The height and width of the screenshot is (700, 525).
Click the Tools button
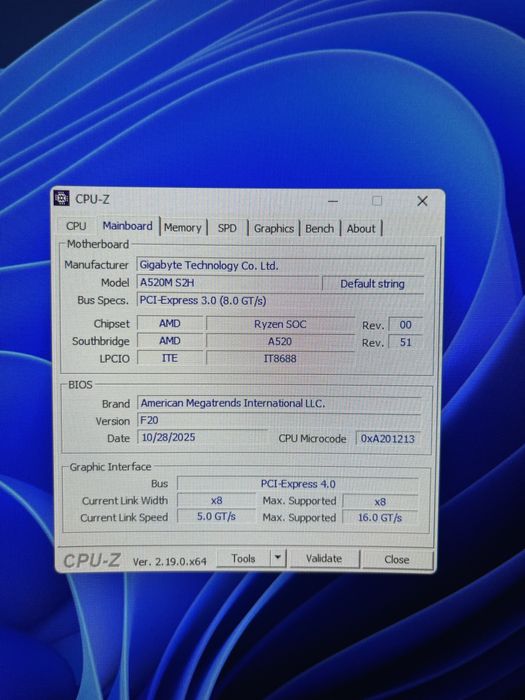[243, 558]
